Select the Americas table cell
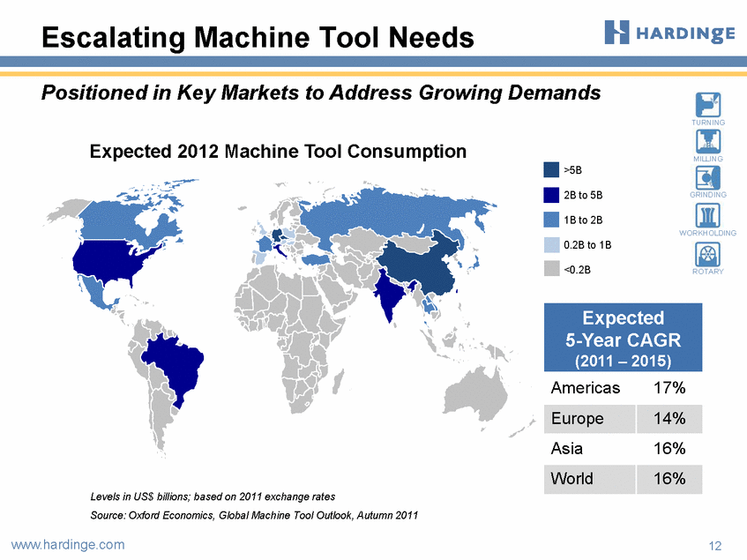Image resolution: width=747 pixels, height=560 pixels. pos(590,388)
